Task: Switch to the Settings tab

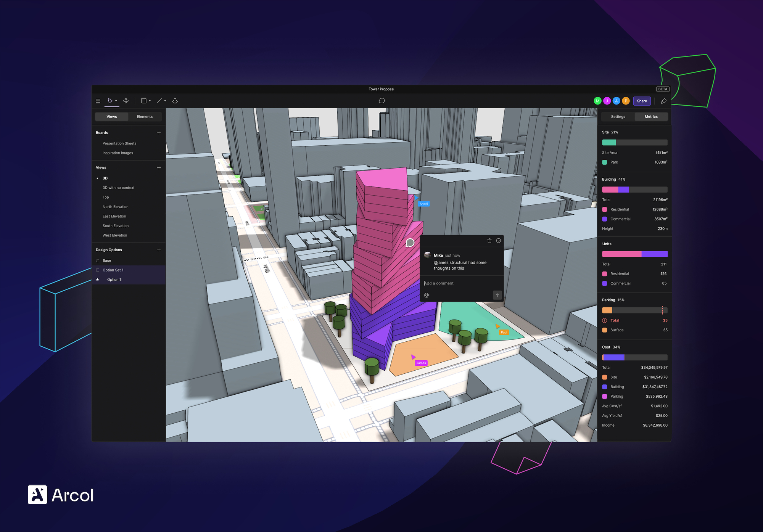Action: click(618, 117)
